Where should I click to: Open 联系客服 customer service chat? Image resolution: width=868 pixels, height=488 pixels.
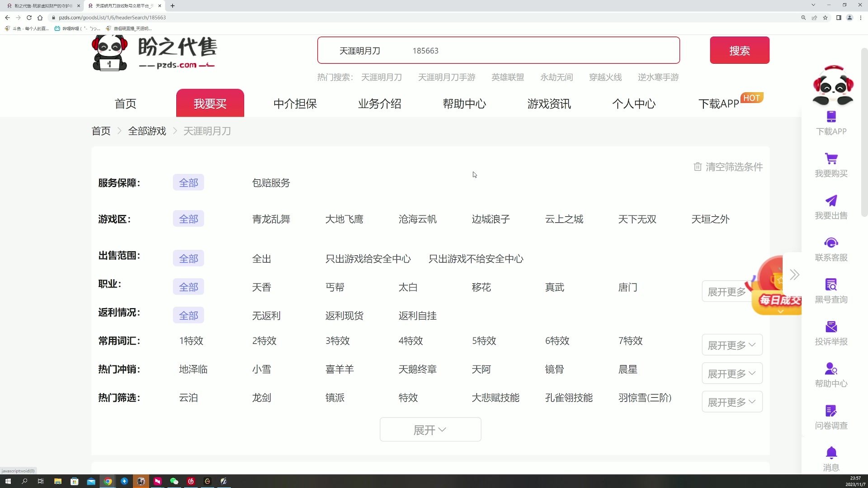pyautogui.click(x=831, y=248)
